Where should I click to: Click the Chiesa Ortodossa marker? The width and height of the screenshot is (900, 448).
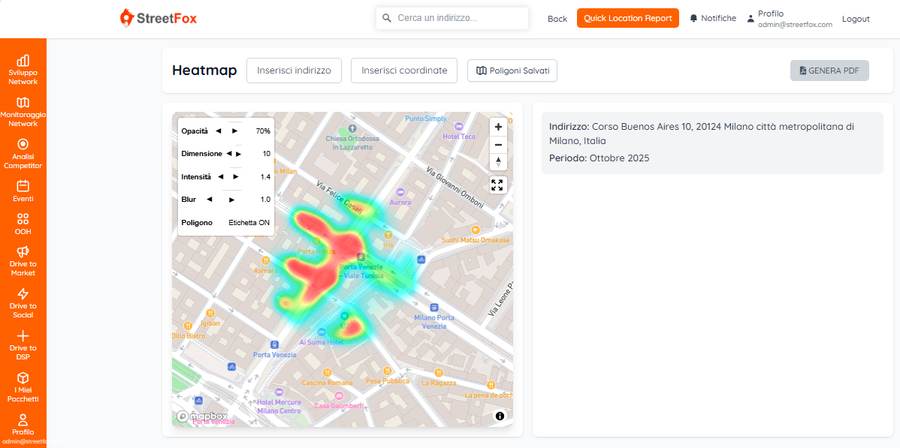click(352, 128)
